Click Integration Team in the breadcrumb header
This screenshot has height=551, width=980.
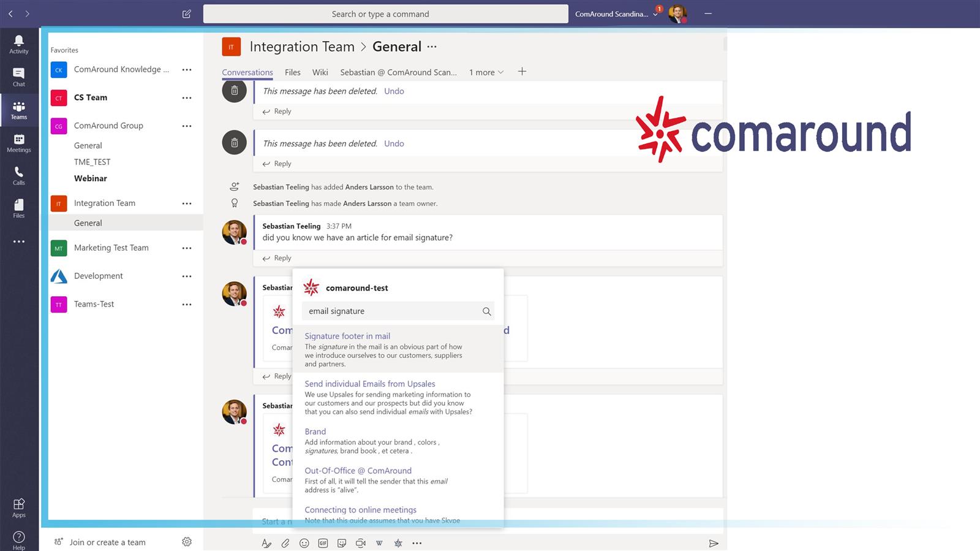coord(302,47)
